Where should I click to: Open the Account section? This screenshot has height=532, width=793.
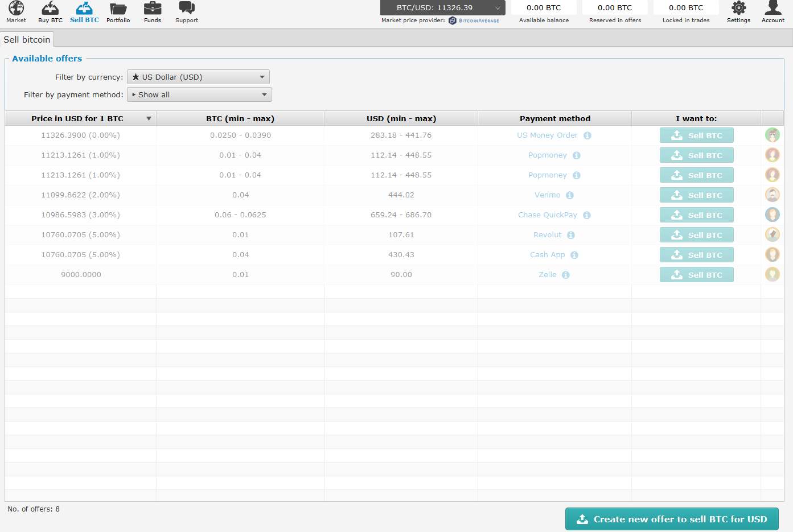(773, 12)
